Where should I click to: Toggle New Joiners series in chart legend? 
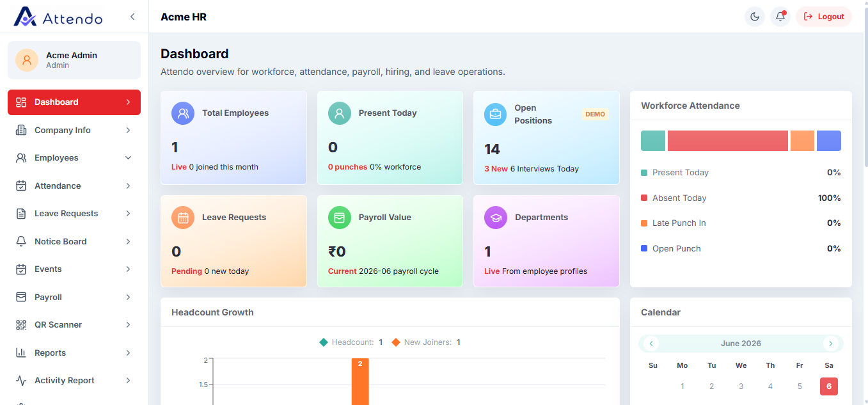425,342
